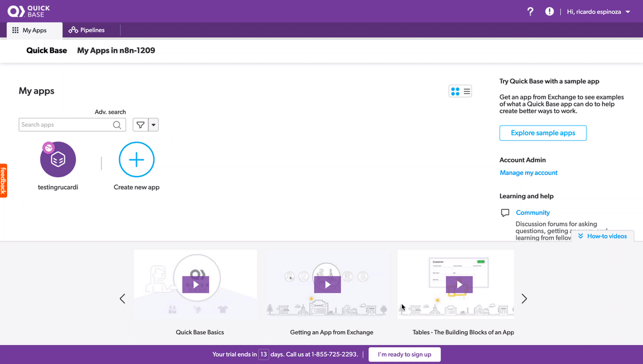
Task: Click the Create new app plus icon
Action: tap(136, 159)
